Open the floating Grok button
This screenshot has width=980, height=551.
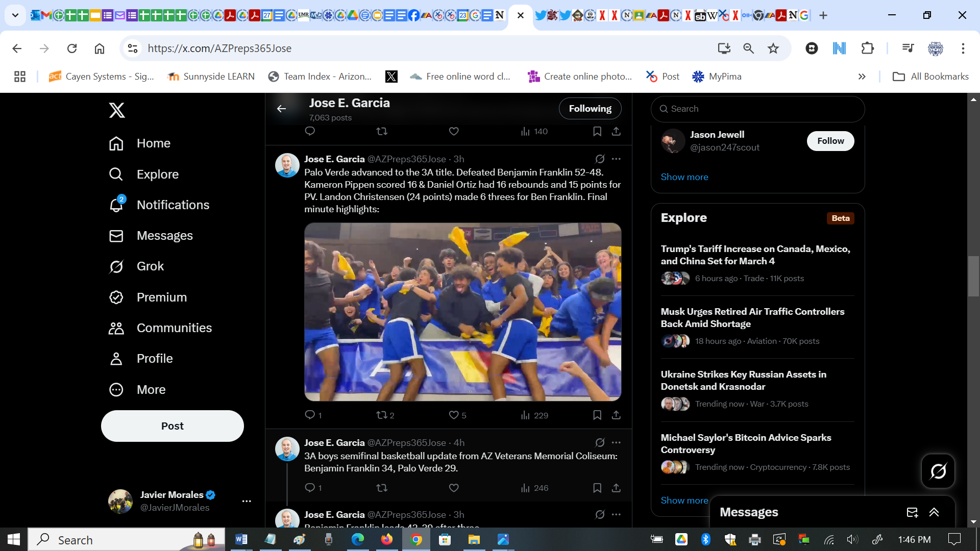coord(938,471)
